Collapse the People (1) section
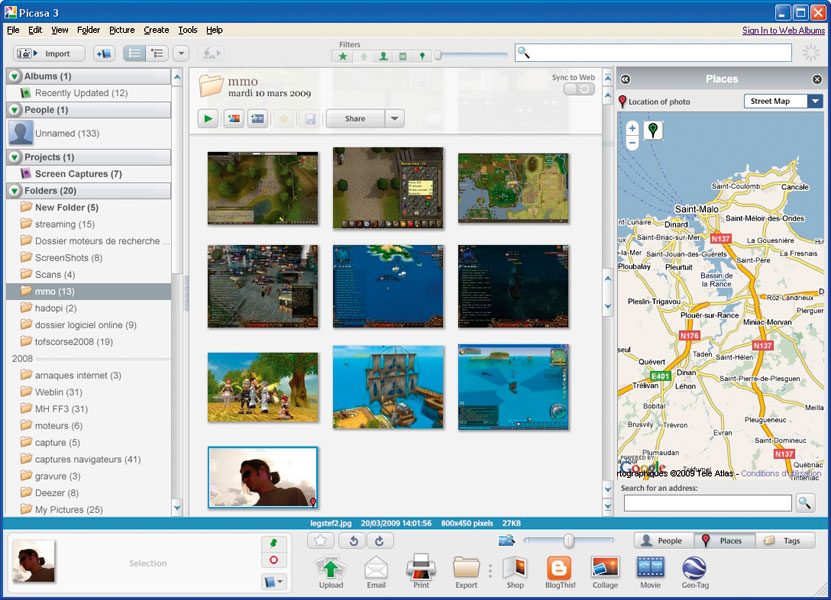The image size is (831, 600). coord(15,110)
